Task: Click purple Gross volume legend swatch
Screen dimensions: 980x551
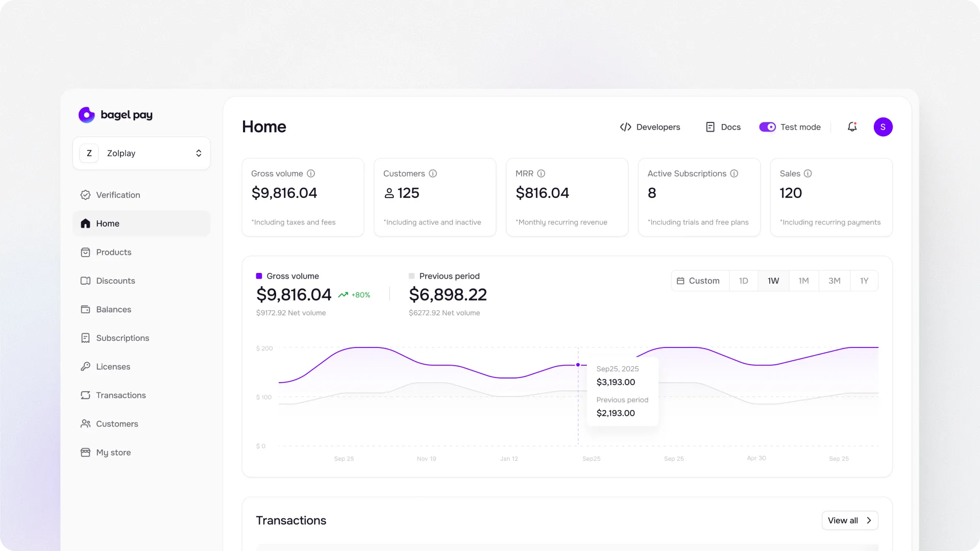Action: pos(259,276)
